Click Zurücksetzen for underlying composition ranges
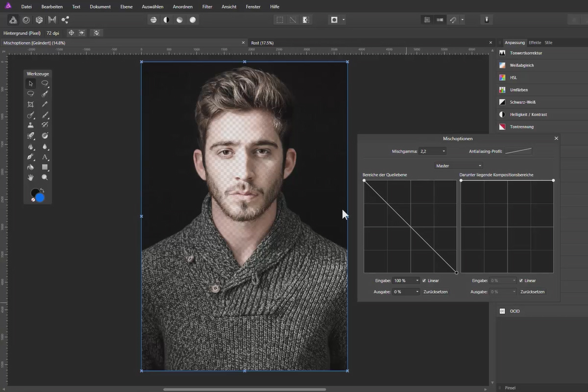The image size is (588, 392). tap(532, 292)
